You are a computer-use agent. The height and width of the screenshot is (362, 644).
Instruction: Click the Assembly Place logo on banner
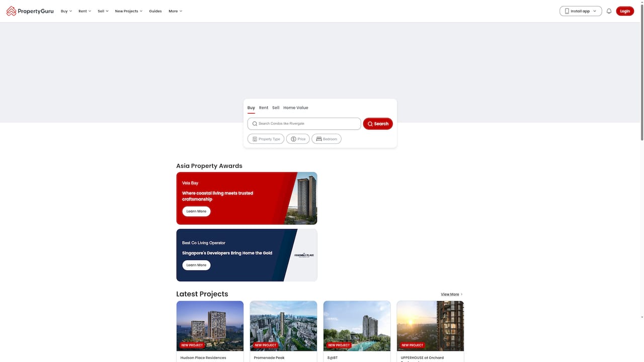[304, 255]
